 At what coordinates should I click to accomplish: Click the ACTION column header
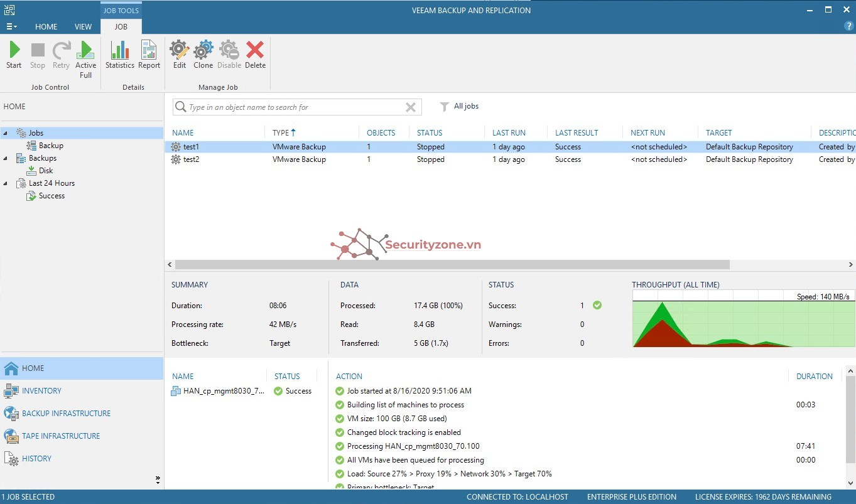[349, 377]
